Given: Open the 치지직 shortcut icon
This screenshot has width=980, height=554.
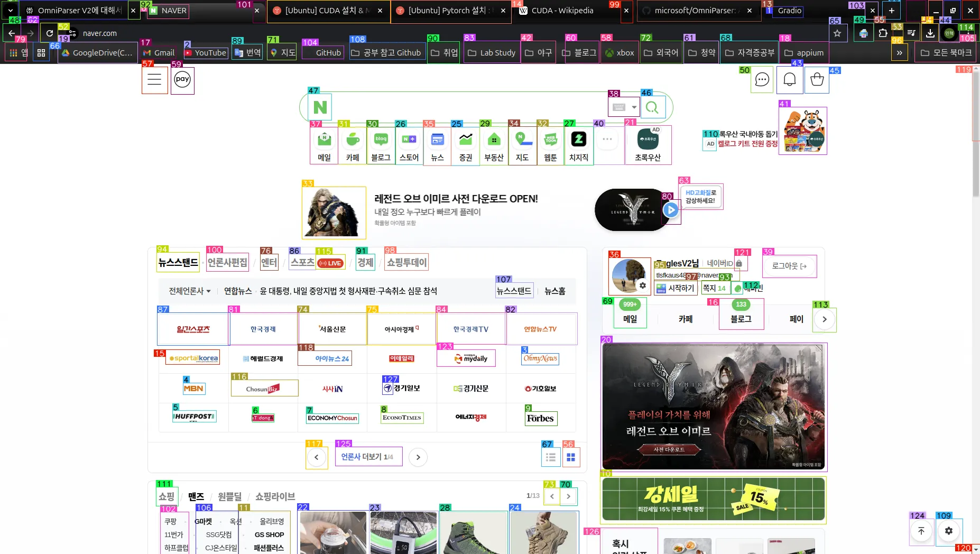Looking at the screenshot, I should [x=579, y=145].
